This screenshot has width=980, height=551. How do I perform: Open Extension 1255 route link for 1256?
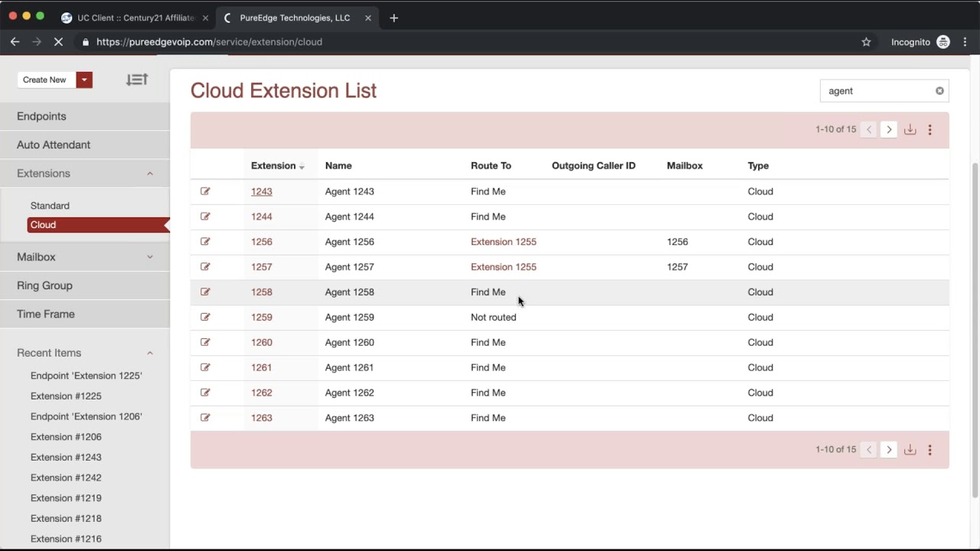504,242
